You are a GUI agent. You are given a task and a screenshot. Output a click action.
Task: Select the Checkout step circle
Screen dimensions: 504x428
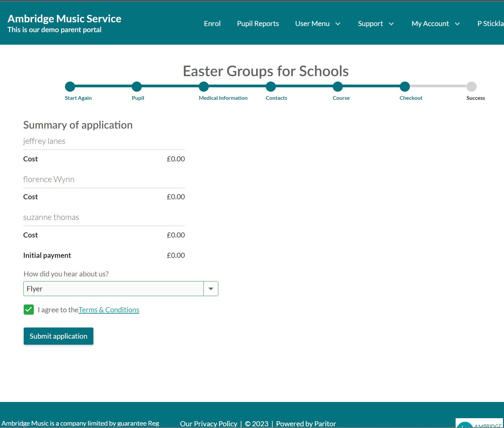[405, 87]
